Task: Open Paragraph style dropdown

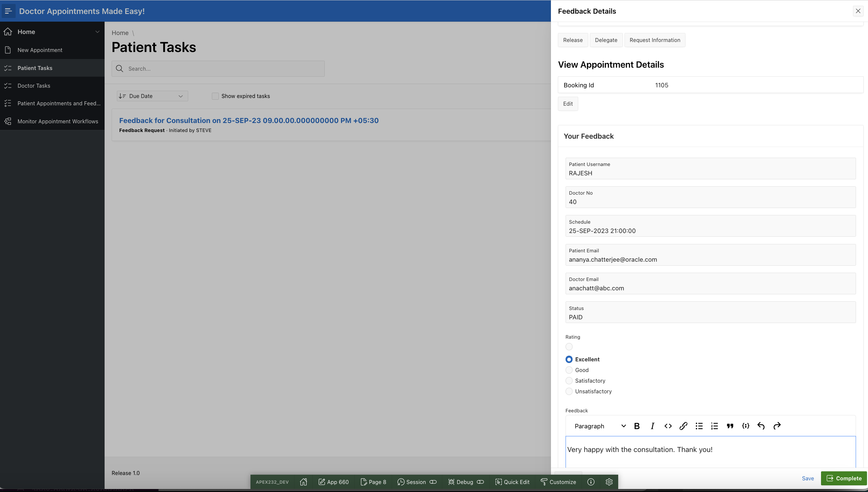Action: coord(599,426)
